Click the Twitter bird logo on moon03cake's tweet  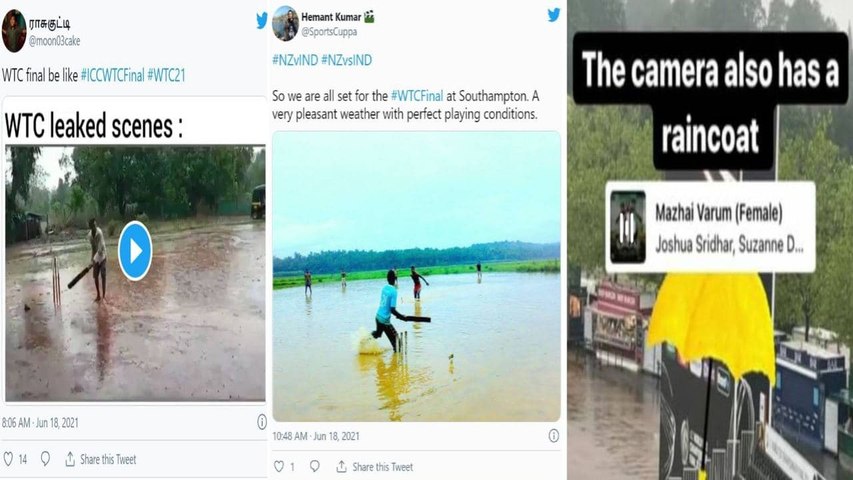262,20
